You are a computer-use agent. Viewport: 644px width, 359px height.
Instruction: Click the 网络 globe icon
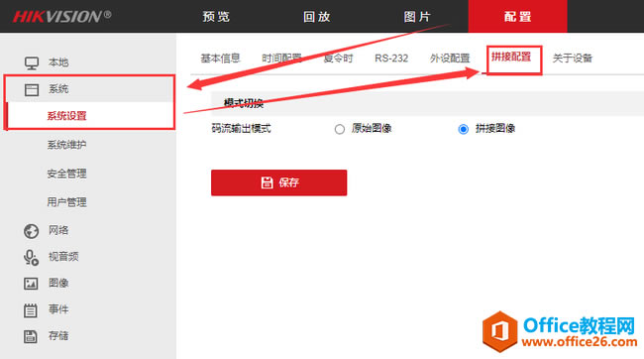tap(32, 231)
